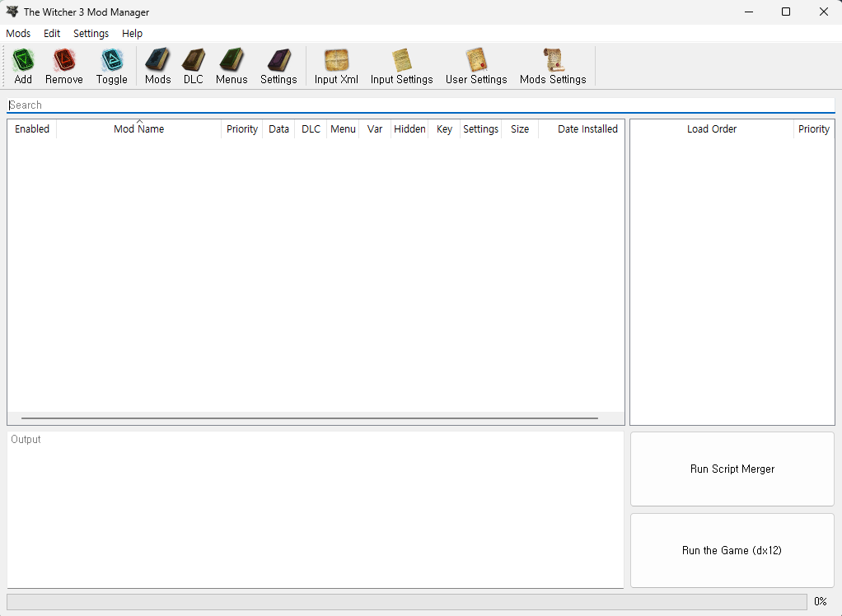Click Priority header in Load Order panel
842x616 pixels.
pos(813,128)
